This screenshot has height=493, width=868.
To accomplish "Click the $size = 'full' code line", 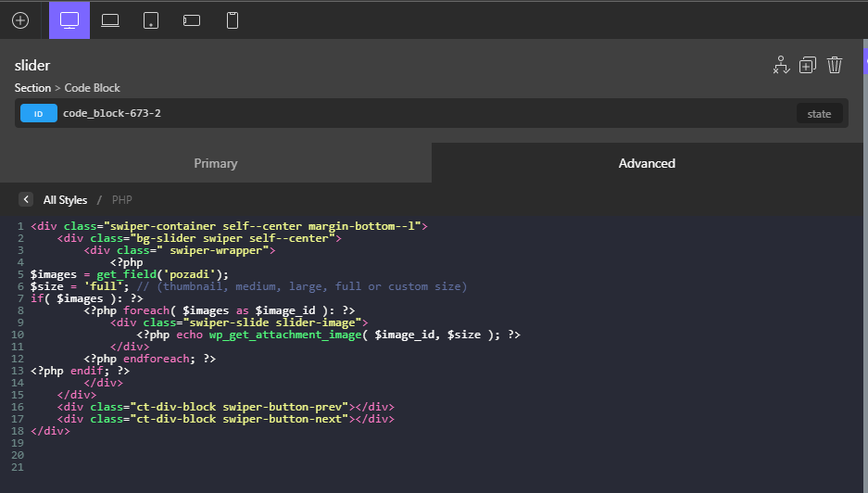I will pyautogui.click(x=248, y=286).
